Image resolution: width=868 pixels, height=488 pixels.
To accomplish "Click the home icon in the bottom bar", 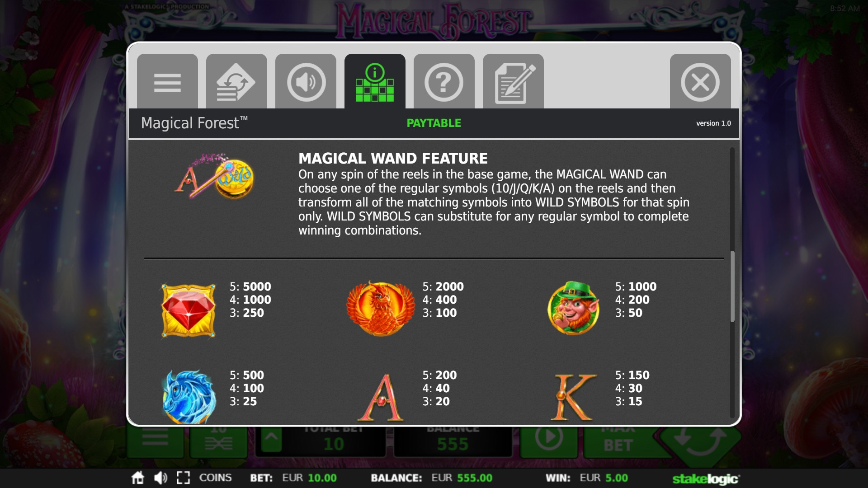I will pos(138,478).
